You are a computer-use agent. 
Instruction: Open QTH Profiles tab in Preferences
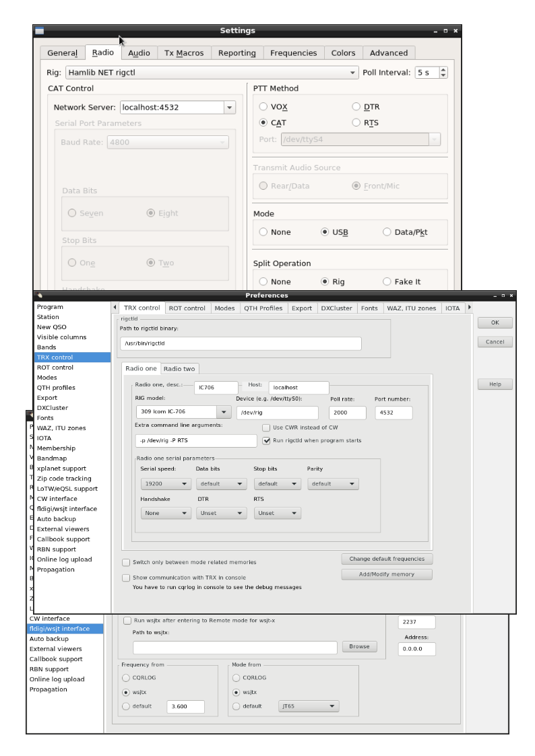tap(263, 308)
